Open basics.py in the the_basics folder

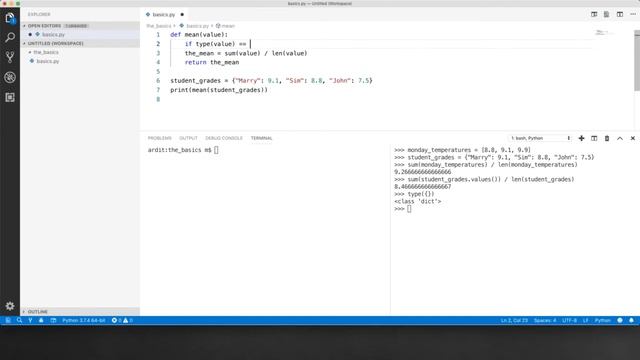(x=48, y=61)
